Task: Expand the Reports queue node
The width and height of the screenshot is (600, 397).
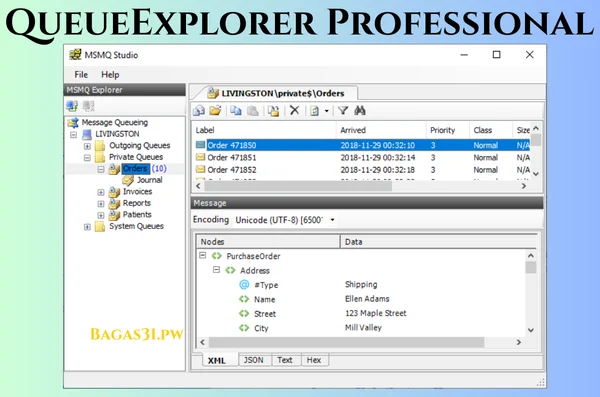Action: tap(101, 204)
